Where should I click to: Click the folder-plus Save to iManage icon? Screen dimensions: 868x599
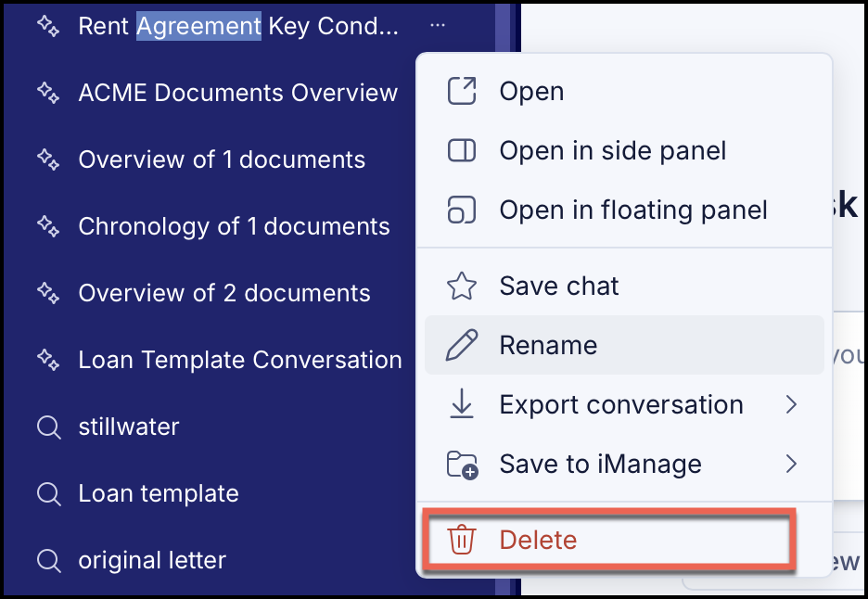click(462, 465)
